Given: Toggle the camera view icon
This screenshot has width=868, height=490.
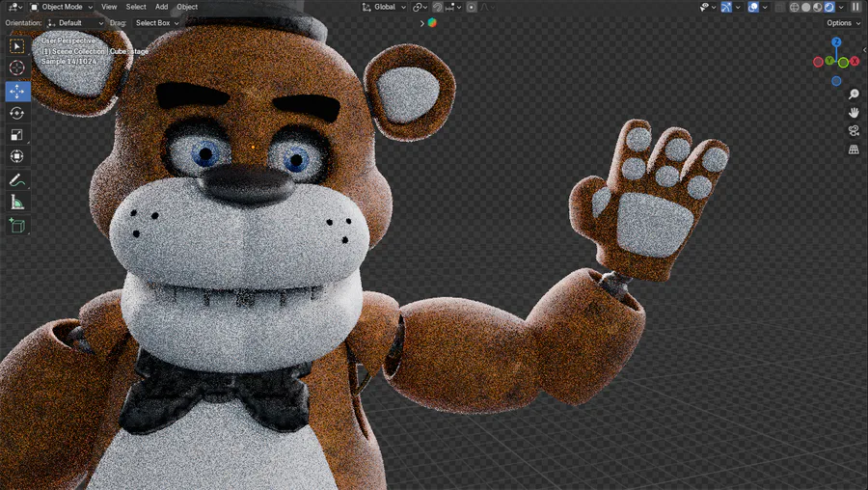Looking at the screenshot, I should [854, 130].
